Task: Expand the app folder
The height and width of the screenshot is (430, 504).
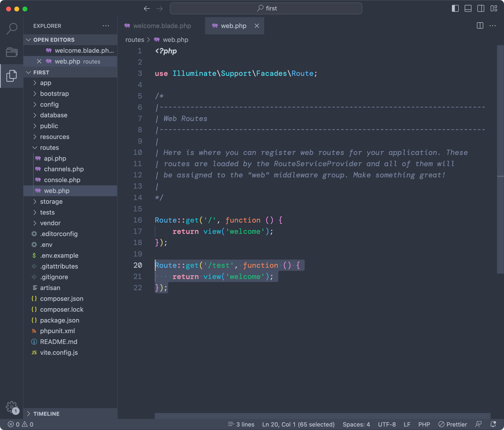Action: pyautogui.click(x=46, y=83)
